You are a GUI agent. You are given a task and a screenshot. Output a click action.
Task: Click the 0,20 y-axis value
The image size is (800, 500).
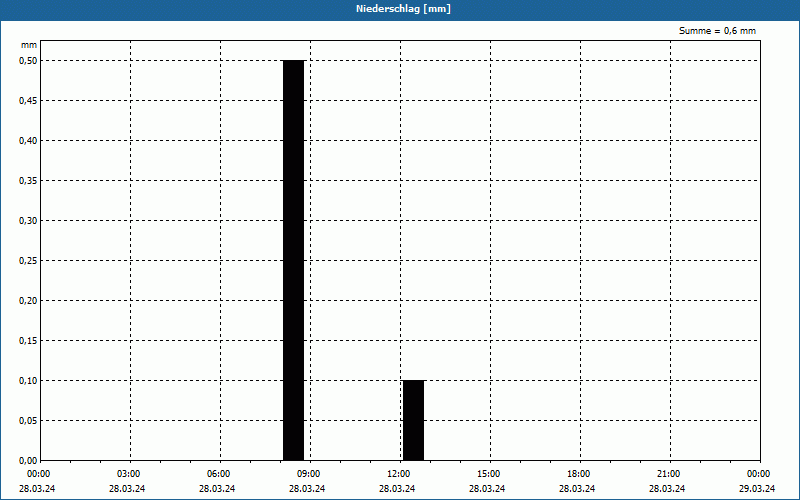(x=28, y=301)
